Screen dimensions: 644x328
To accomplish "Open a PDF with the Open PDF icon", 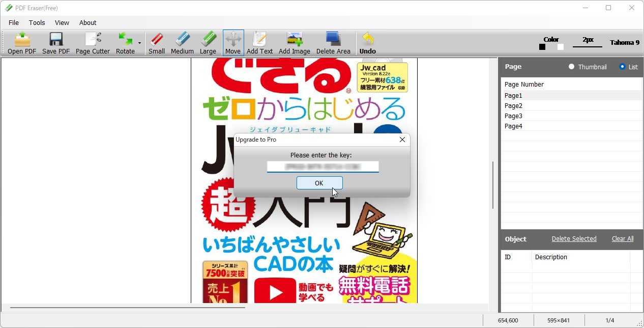I will pos(22,43).
